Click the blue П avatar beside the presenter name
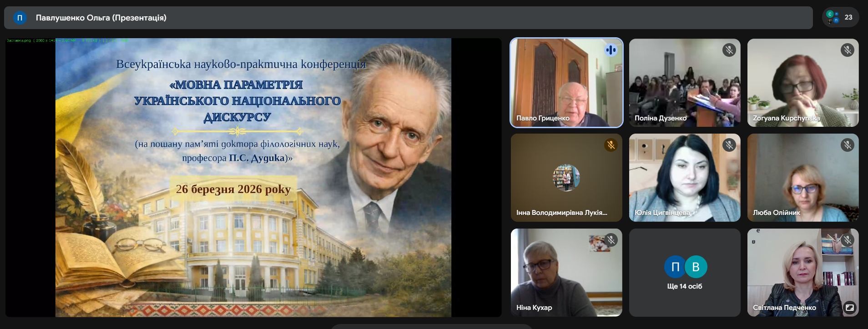This screenshot has height=329, width=868. [x=20, y=18]
